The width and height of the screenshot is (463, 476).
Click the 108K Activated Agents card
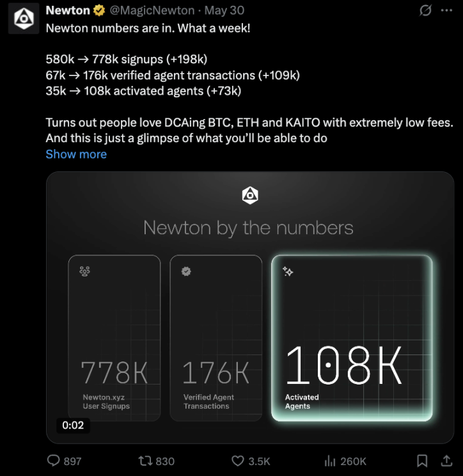pyautogui.click(x=352, y=338)
